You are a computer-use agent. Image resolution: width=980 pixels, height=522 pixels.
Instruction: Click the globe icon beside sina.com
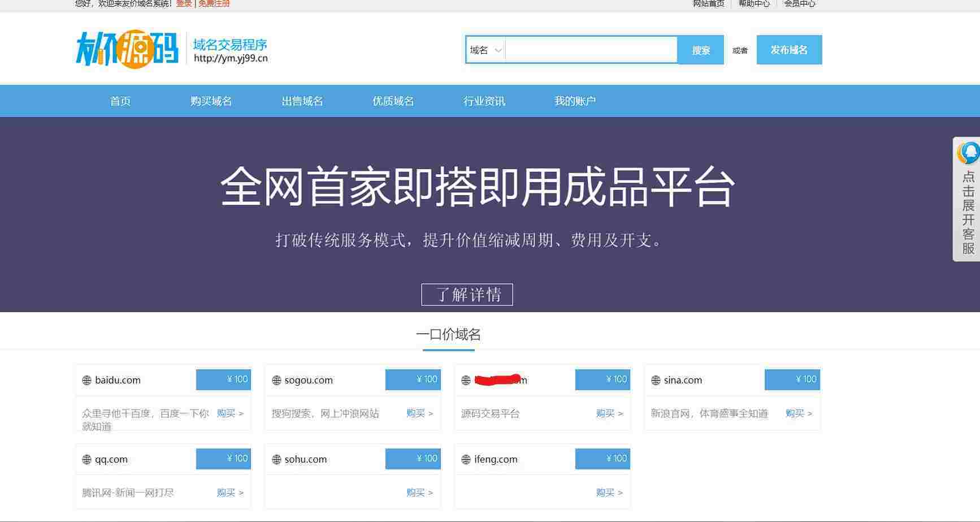656,381
